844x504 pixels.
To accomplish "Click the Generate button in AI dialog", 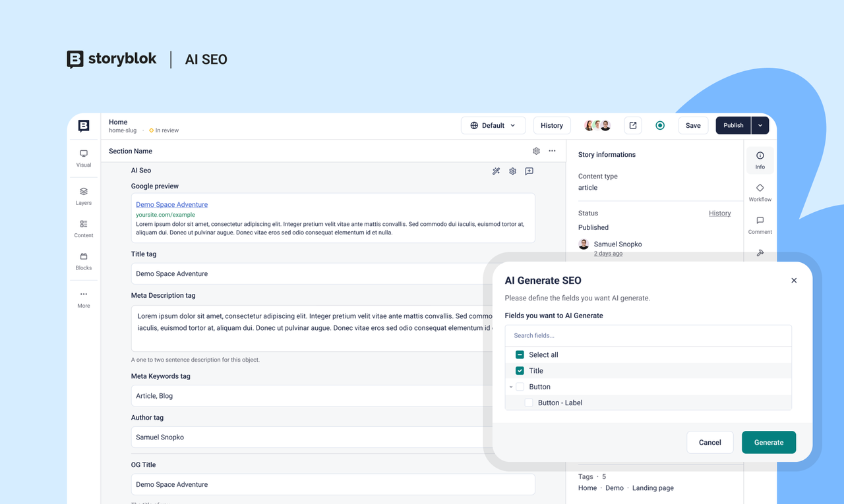I will coord(768,442).
